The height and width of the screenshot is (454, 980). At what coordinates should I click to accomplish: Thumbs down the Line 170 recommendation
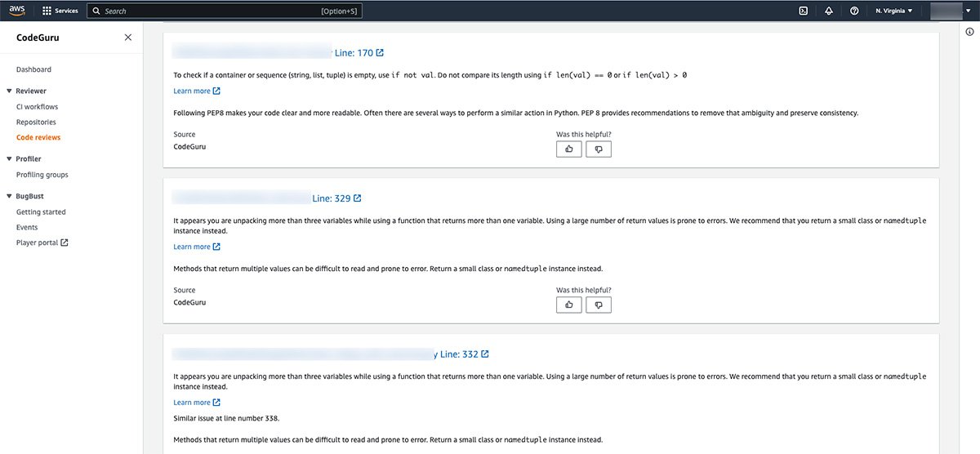point(599,149)
